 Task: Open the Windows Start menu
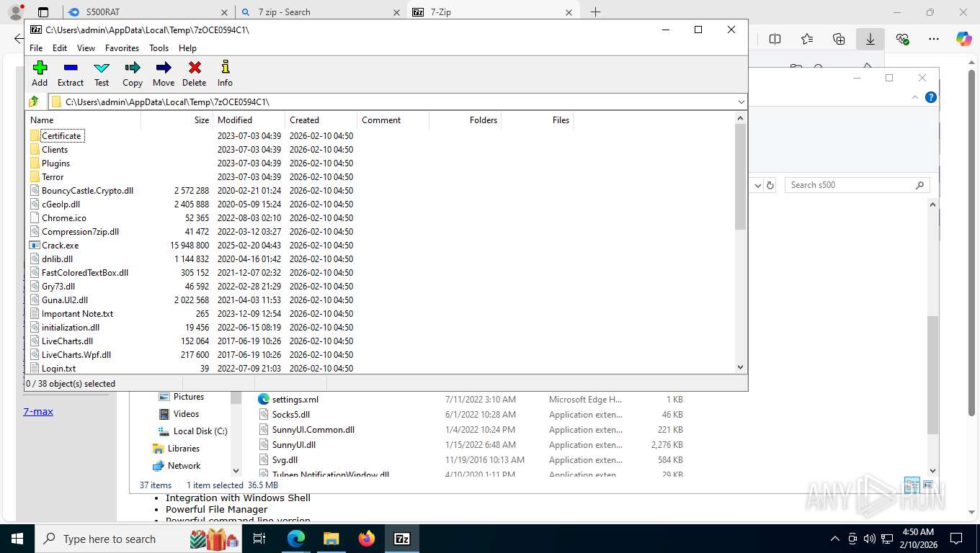[x=17, y=539]
